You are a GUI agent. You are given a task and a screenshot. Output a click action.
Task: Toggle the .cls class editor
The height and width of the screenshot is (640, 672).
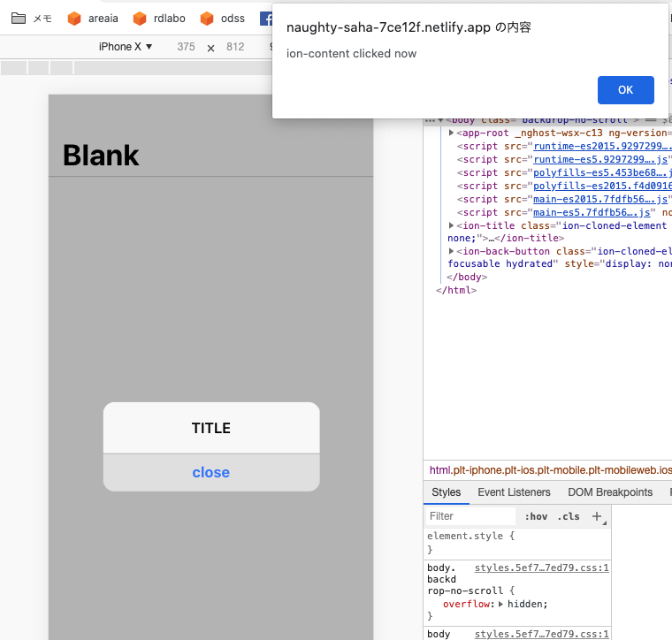tap(569, 516)
